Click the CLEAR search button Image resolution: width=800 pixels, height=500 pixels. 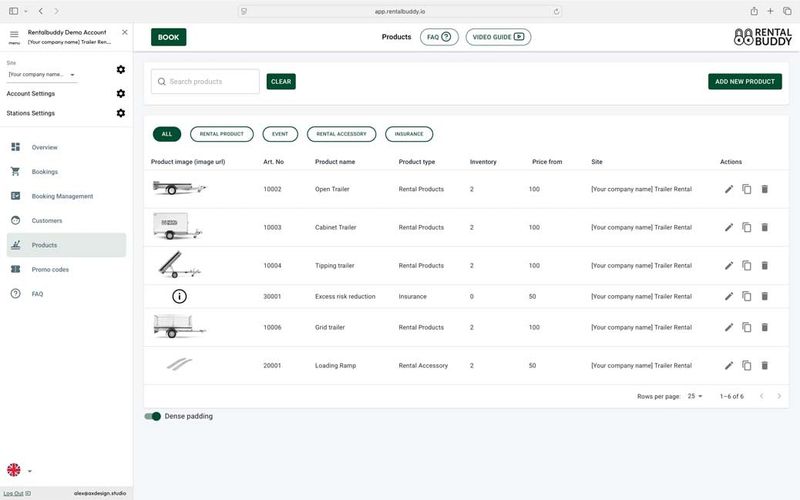click(x=281, y=82)
